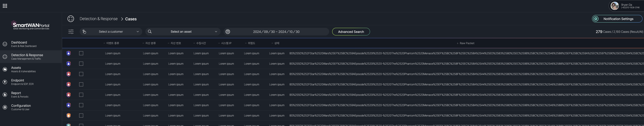This screenshot has width=644, height=126.
Task: Check the first row's checkbox
Action: (81, 53)
